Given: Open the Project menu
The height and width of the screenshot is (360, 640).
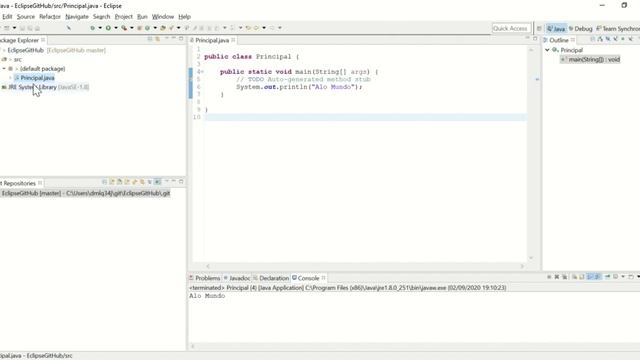Looking at the screenshot, I should (124, 17).
